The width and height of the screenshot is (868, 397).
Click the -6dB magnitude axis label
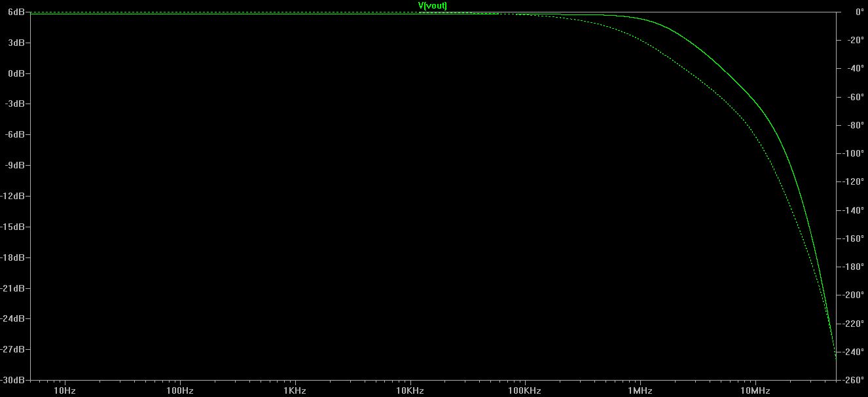point(15,134)
